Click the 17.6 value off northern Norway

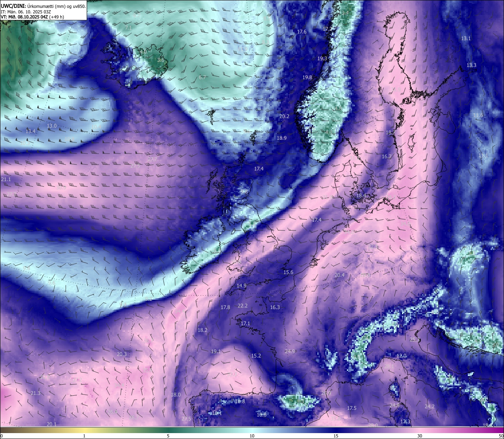pos(302,31)
